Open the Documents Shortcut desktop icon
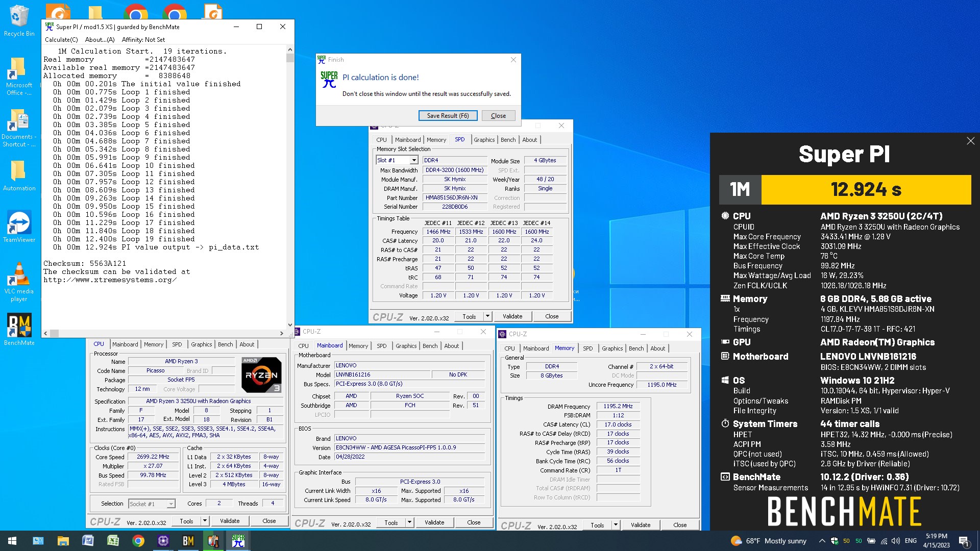 pyautogui.click(x=19, y=128)
